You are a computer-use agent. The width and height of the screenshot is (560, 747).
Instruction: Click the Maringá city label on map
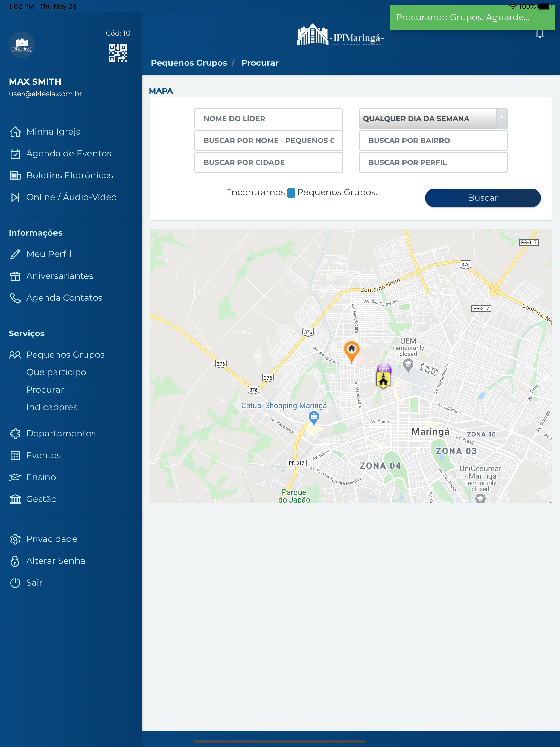tap(430, 432)
